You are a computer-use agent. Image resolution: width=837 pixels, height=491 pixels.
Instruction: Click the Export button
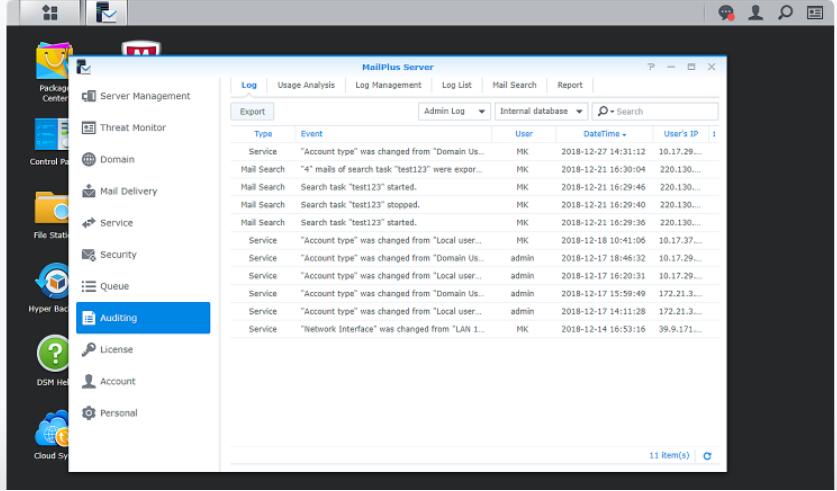click(x=252, y=112)
